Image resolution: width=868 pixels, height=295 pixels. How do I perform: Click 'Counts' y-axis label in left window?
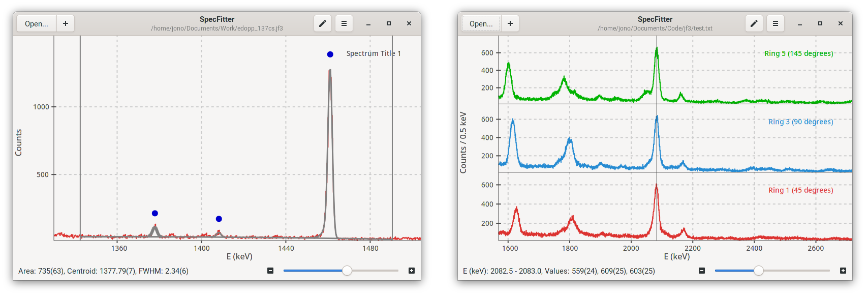19,142
